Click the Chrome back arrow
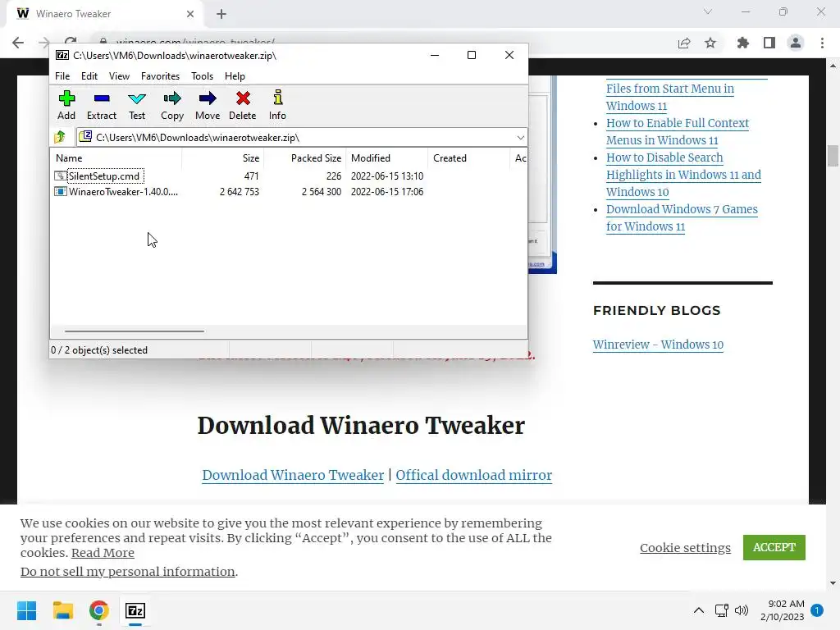The height and width of the screenshot is (630, 840). pyautogui.click(x=18, y=43)
